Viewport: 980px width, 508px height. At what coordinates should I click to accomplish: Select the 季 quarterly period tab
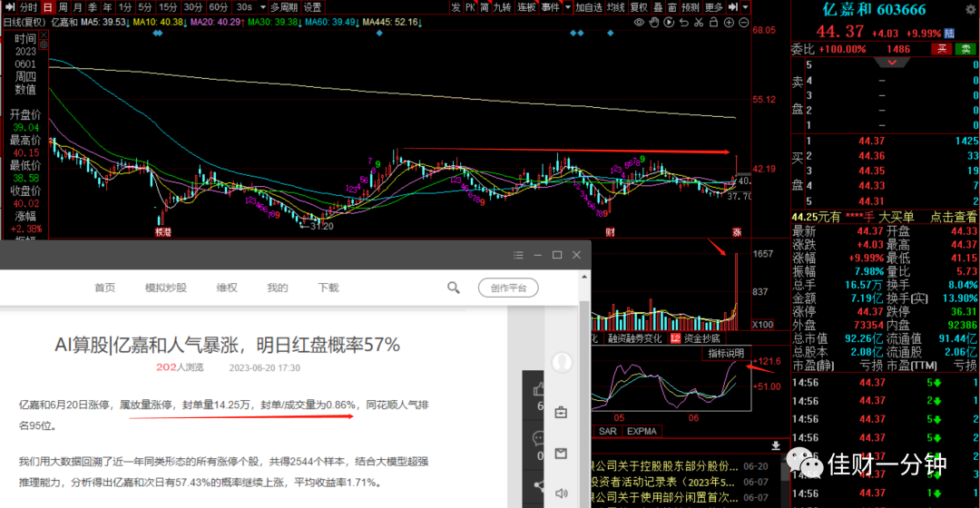pyautogui.click(x=93, y=7)
